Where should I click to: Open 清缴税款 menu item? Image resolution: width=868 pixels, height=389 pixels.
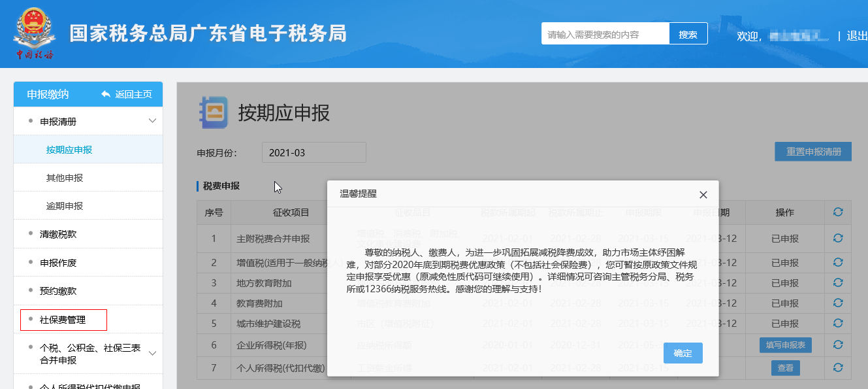click(x=58, y=234)
